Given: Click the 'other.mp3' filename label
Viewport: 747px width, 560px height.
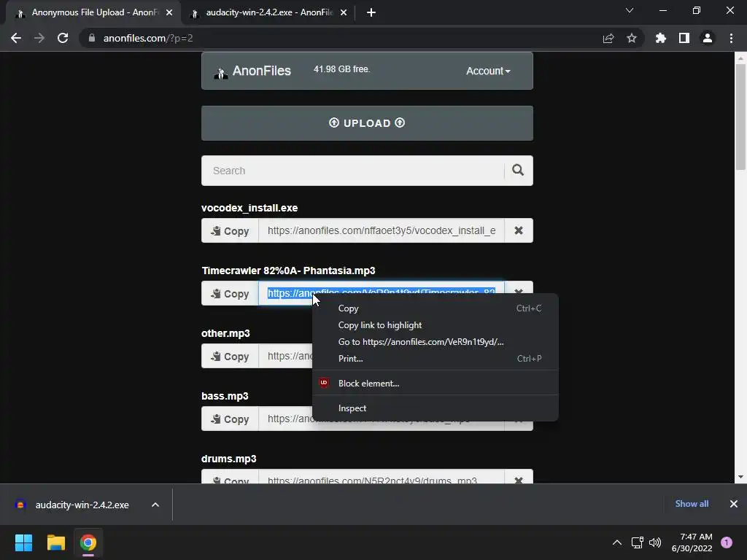Looking at the screenshot, I should click(225, 333).
